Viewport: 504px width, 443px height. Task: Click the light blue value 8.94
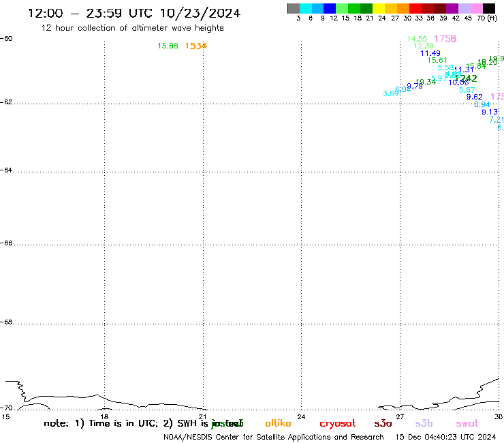482,104
